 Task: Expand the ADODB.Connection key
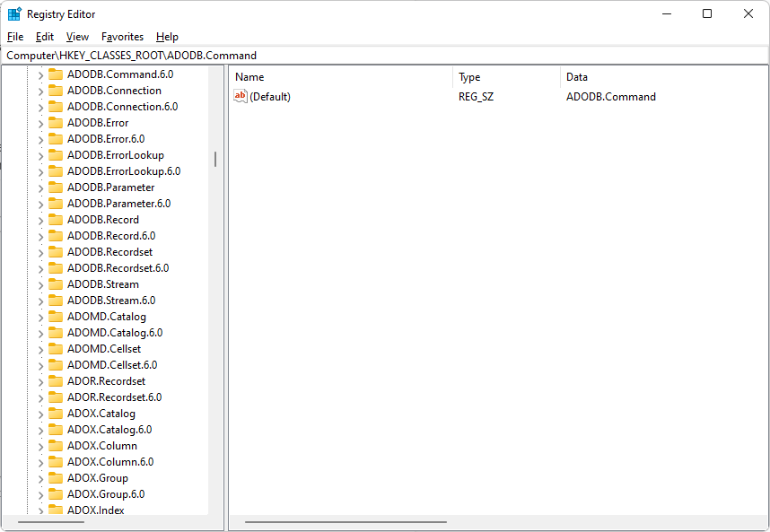tap(40, 92)
